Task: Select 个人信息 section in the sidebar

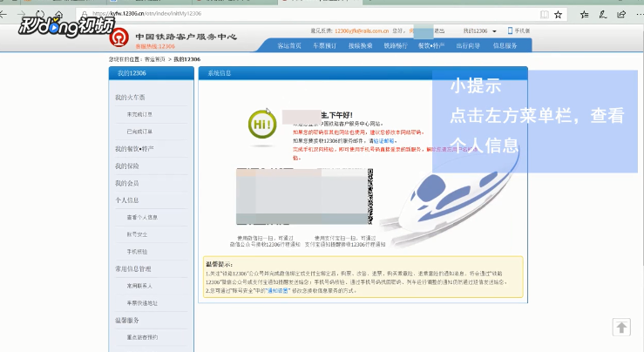Action: (x=127, y=200)
